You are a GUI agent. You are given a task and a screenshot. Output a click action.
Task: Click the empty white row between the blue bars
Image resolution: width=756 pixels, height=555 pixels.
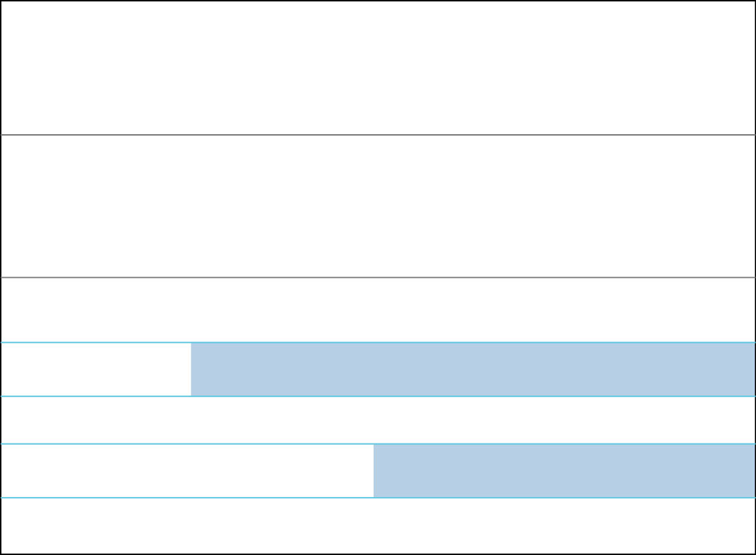tap(378, 420)
